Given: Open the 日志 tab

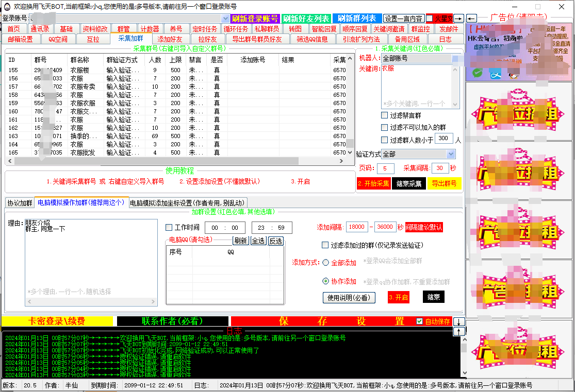Looking at the screenshot, I should tap(445, 39).
